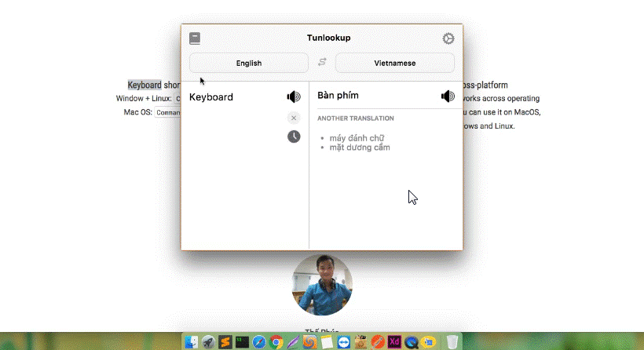Open Trash in the dock
This screenshot has width=644, height=350.
(x=452, y=342)
